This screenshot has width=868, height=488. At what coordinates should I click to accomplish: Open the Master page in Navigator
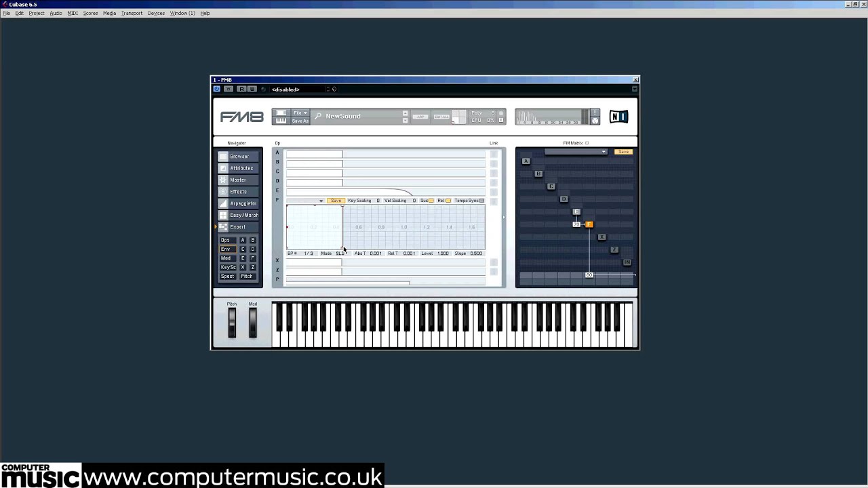[239, 180]
